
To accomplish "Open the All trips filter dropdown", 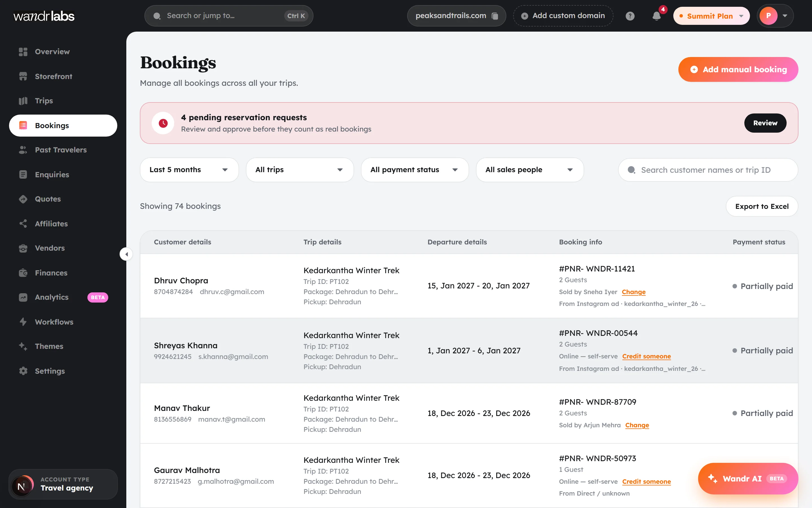I will click(x=300, y=170).
